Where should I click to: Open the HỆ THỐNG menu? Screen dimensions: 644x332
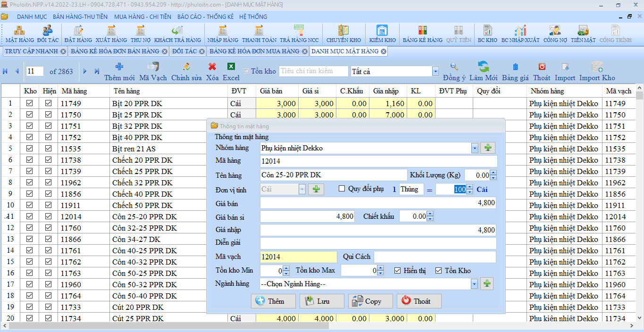pos(253,17)
